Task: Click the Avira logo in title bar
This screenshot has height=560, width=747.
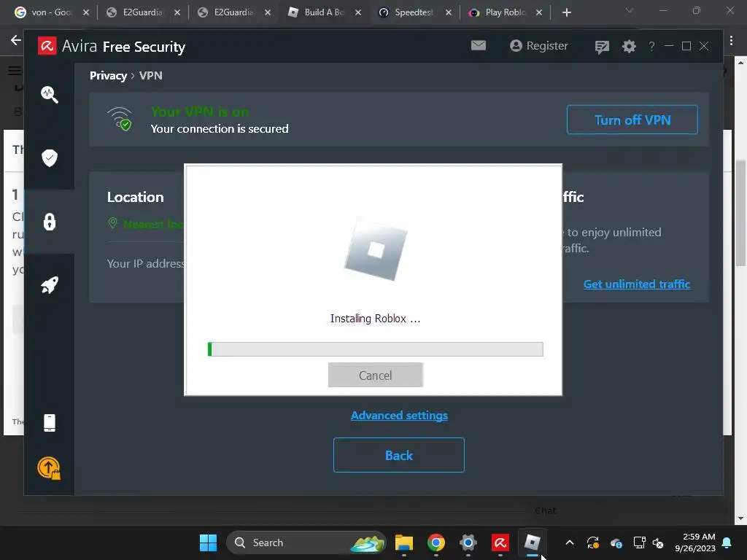Action: point(47,46)
